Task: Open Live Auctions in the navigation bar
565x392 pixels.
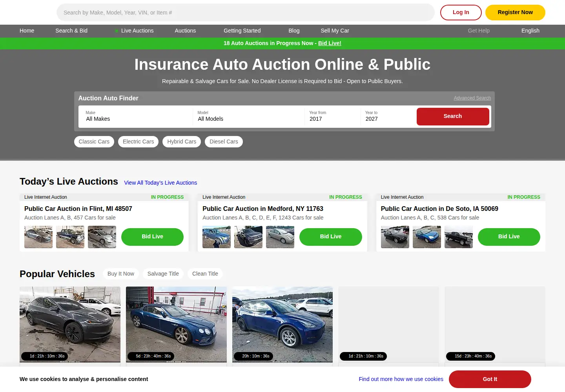Action: pyautogui.click(x=137, y=31)
